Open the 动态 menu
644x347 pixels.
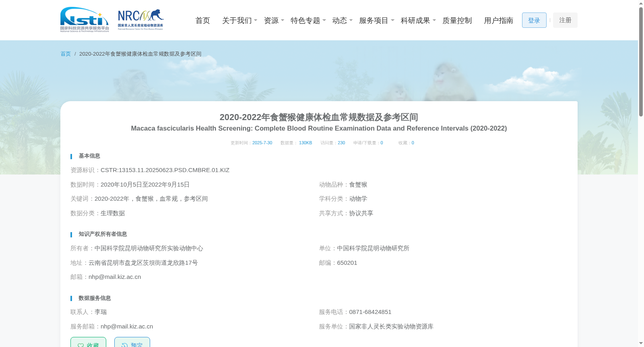click(340, 21)
